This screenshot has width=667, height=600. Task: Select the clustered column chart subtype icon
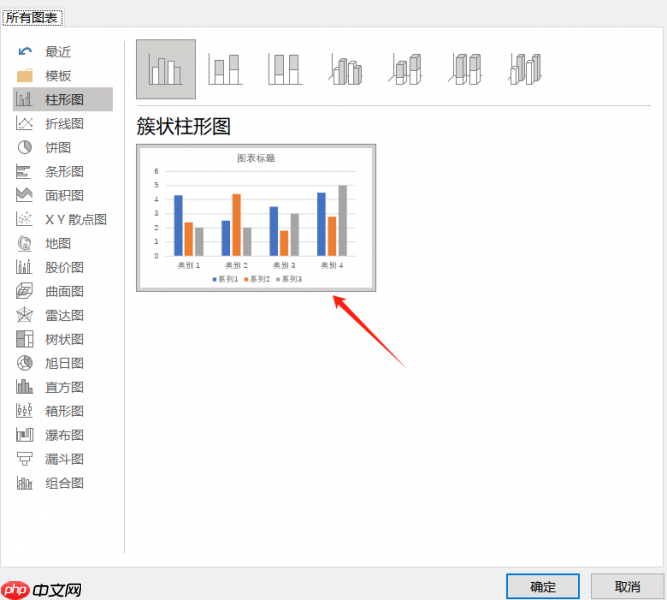(x=166, y=69)
